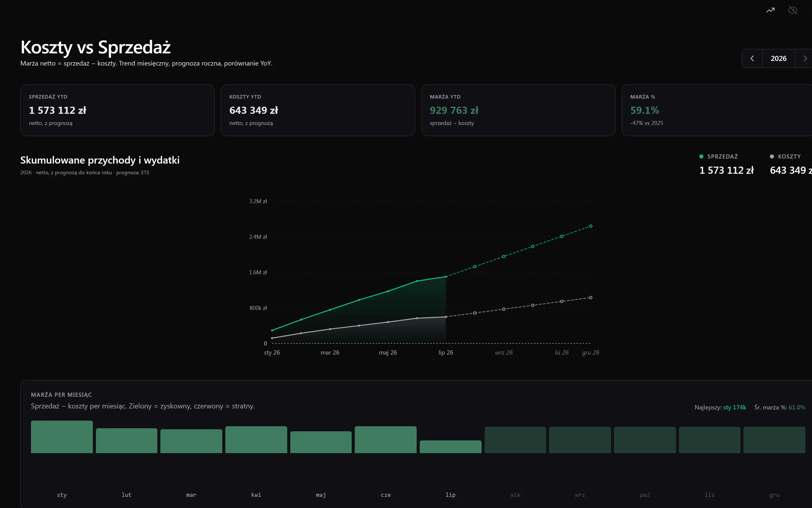This screenshot has height=508, width=812.
Task: Click the trend chart icon at top right
Action: [x=770, y=10]
